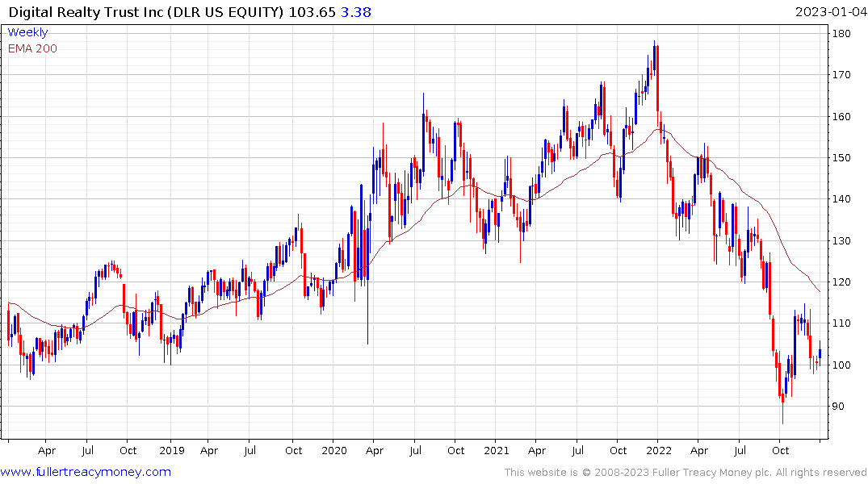
Task: Select the last price value 103.65
Action: [x=312, y=11]
